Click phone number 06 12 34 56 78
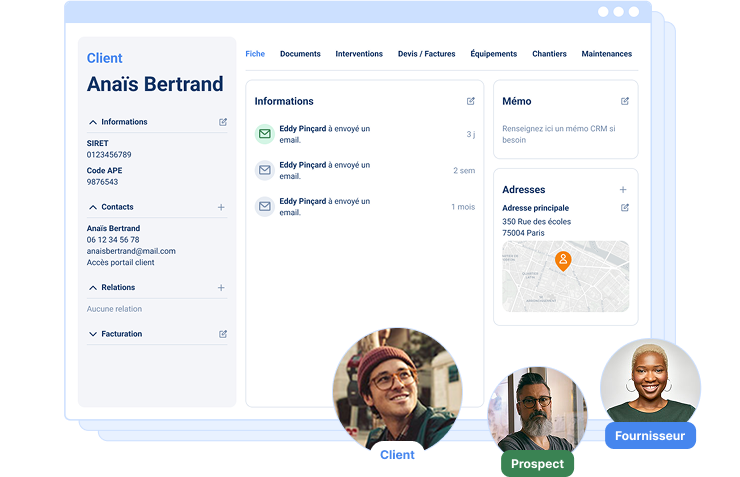This screenshot has height=477, width=740. tap(113, 240)
